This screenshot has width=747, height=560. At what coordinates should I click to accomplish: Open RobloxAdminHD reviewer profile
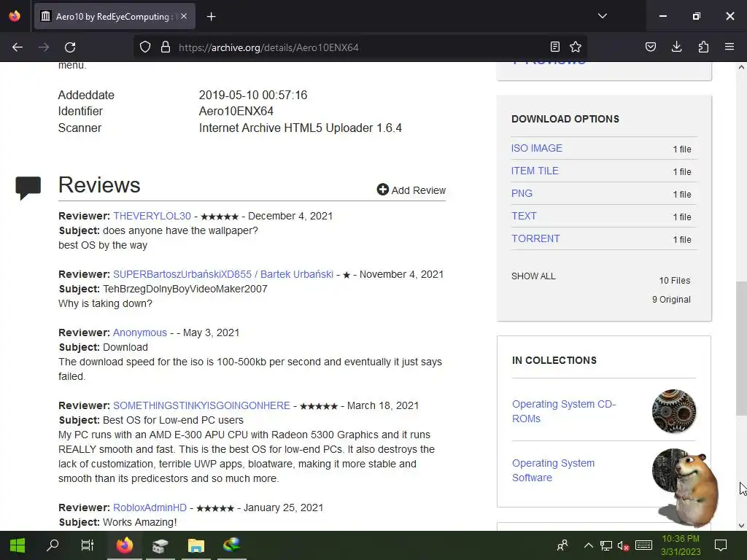click(150, 507)
